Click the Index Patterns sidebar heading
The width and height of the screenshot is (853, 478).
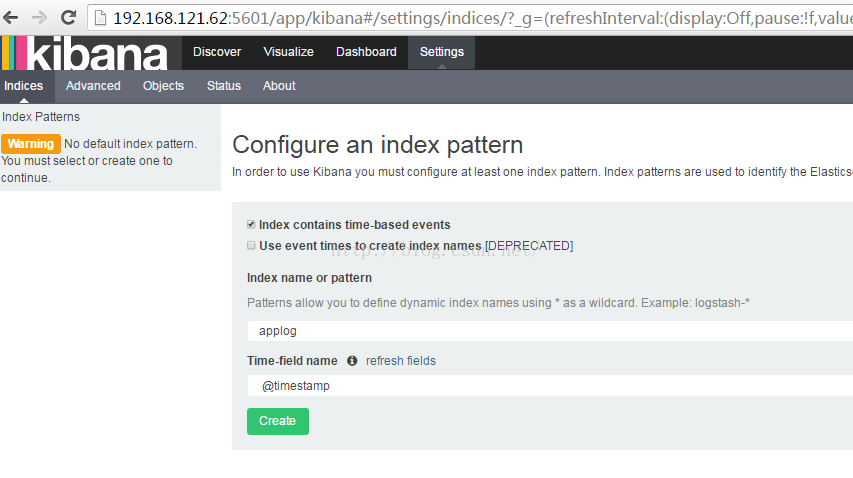pyautogui.click(x=41, y=117)
